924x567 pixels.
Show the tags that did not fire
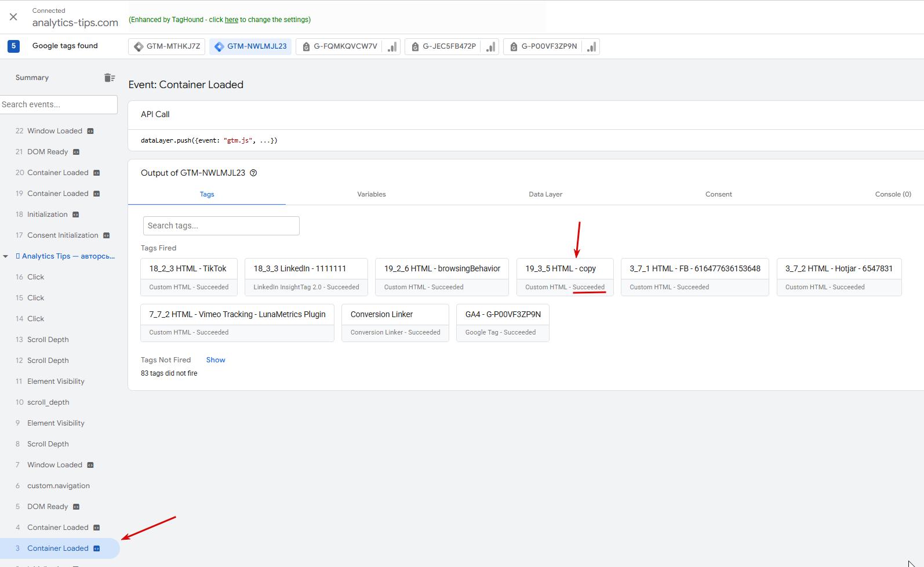pyautogui.click(x=216, y=360)
